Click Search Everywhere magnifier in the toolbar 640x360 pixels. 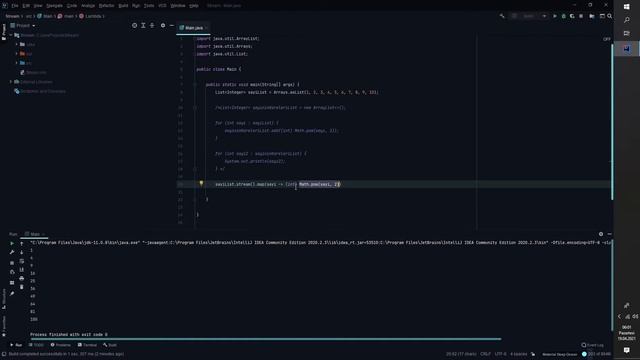coord(609,16)
